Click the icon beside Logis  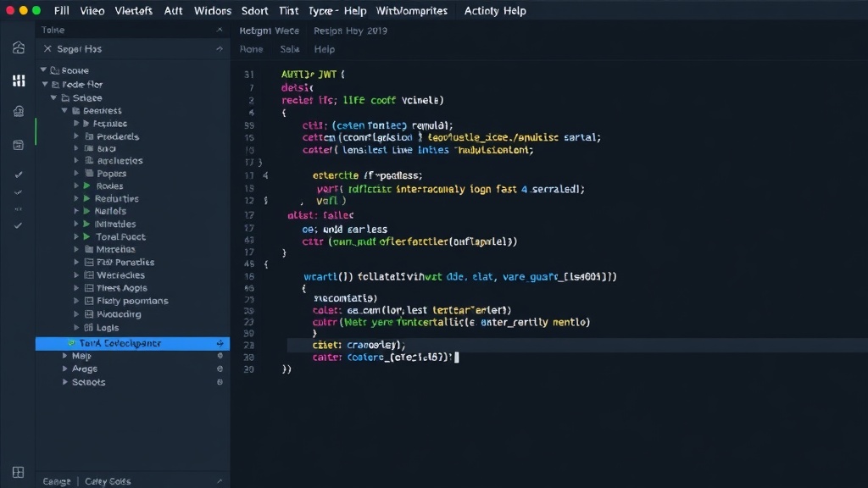88,328
